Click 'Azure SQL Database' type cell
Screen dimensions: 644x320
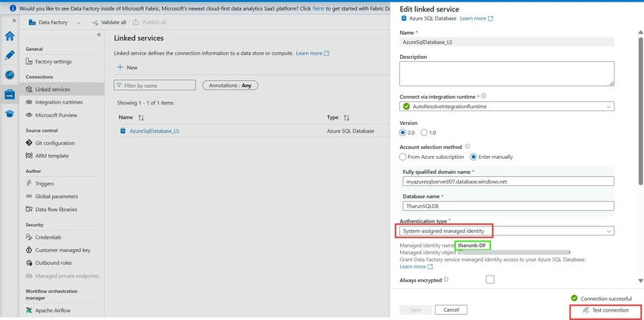coord(350,132)
